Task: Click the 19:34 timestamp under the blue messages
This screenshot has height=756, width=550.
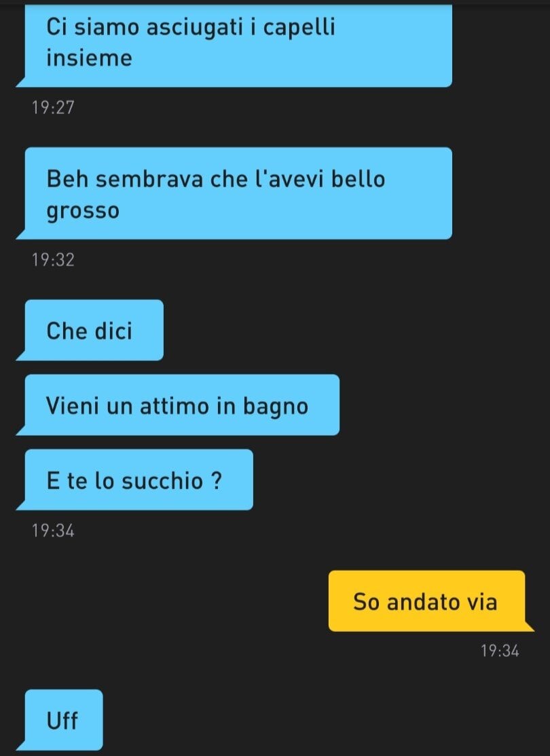Action: [53, 531]
